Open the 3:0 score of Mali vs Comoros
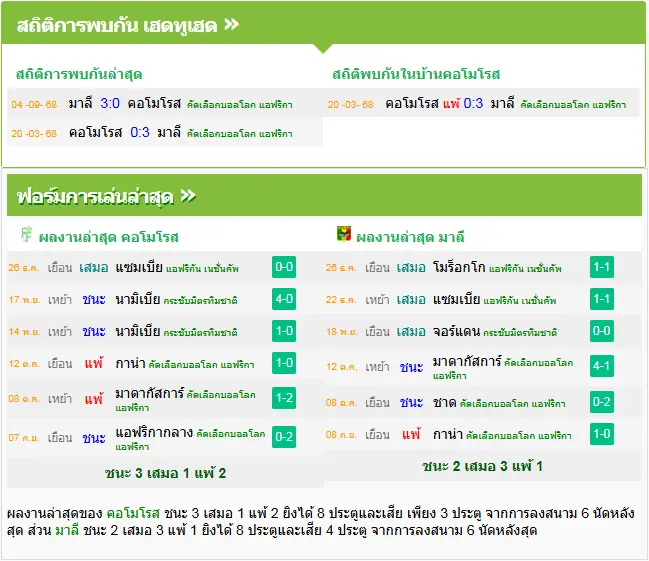649x561 pixels. [x=110, y=103]
